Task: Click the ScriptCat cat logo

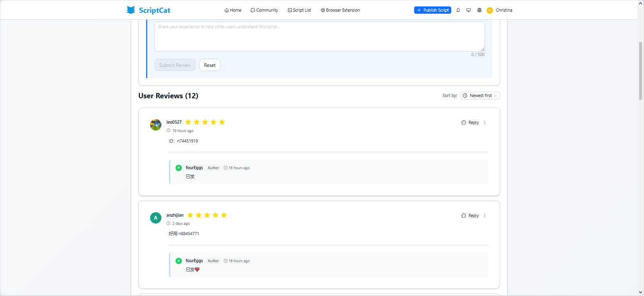Action: [x=131, y=10]
